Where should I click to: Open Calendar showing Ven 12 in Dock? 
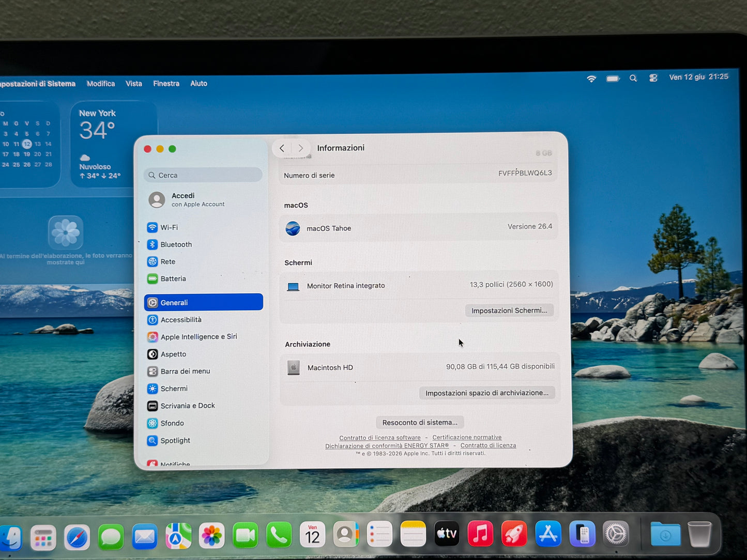(x=312, y=535)
